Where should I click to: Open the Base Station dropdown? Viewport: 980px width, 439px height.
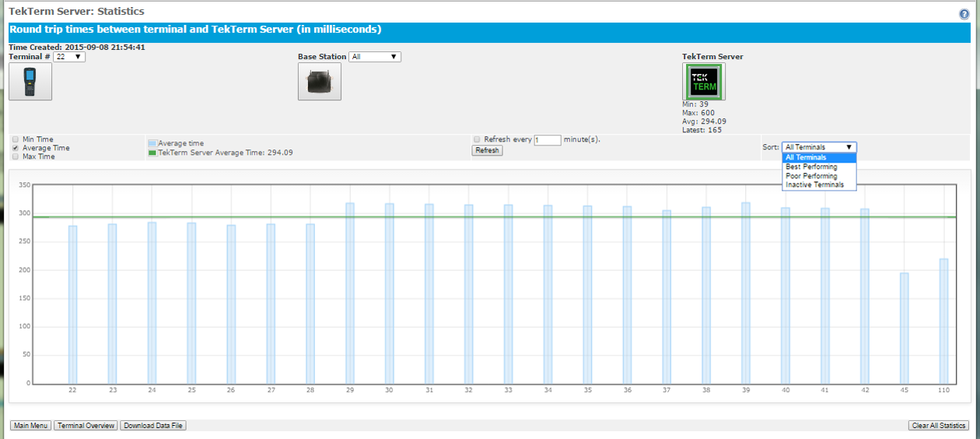coord(375,57)
